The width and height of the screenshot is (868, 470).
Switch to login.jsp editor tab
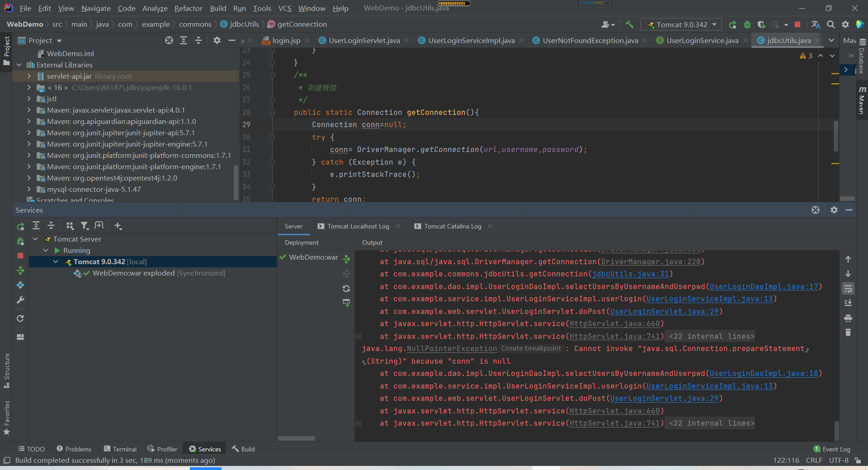(286, 40)
